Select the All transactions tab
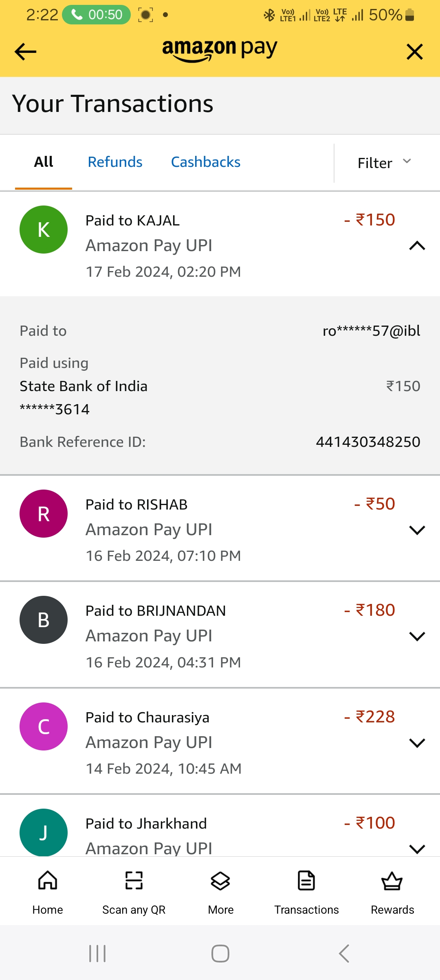Image resolution: width=440 pixels, height=980 pixels. click(44, 162)
